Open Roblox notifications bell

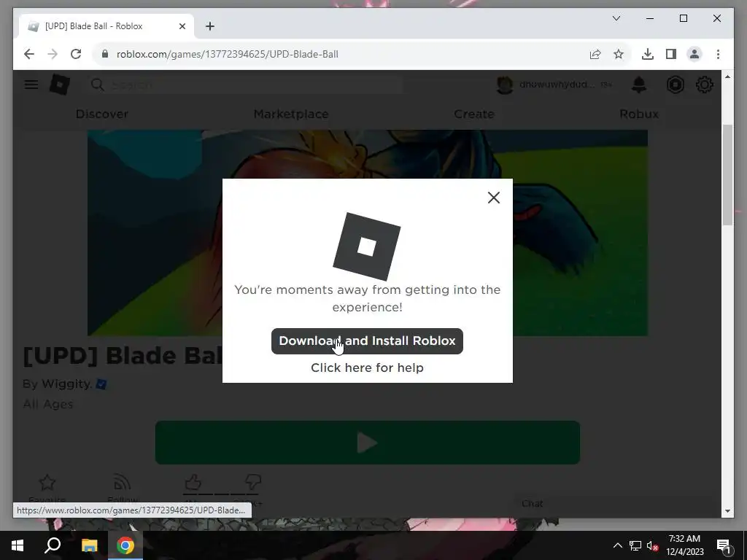[639, 85]
